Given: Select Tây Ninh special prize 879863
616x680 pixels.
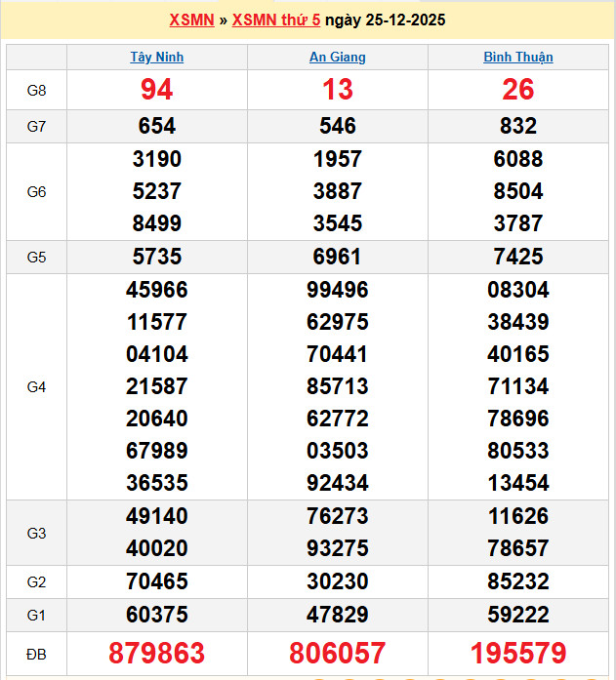Looking at the screenshot, I should [156, 653].
